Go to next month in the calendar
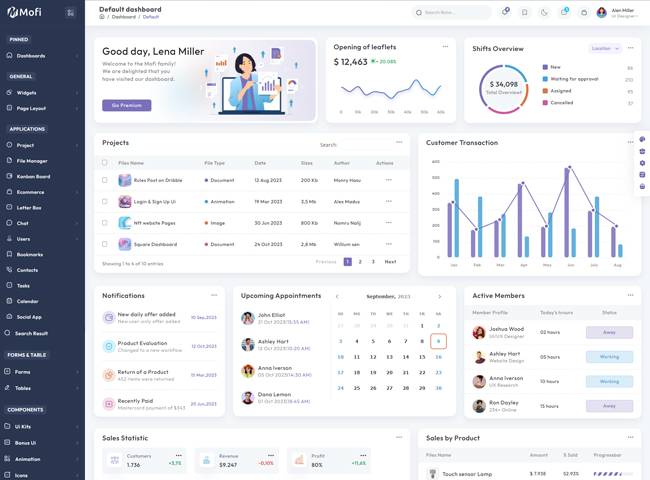The image size is (650, 480). (x=439, y=297)
